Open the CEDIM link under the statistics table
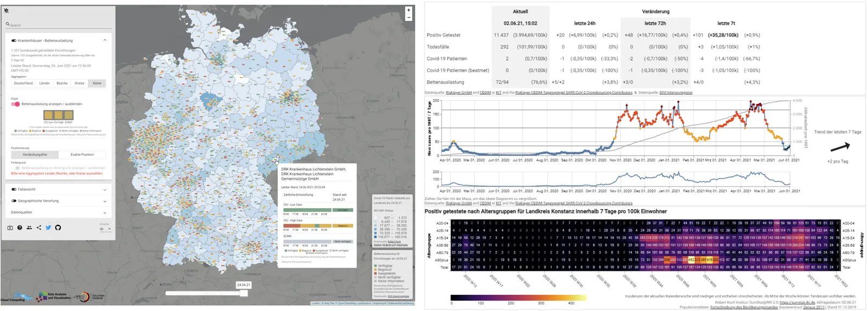This screenshot has width=868, height=311. [485, 93]
